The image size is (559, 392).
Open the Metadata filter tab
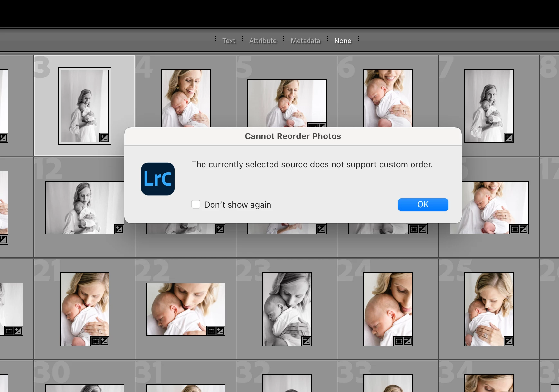point(306,41)
